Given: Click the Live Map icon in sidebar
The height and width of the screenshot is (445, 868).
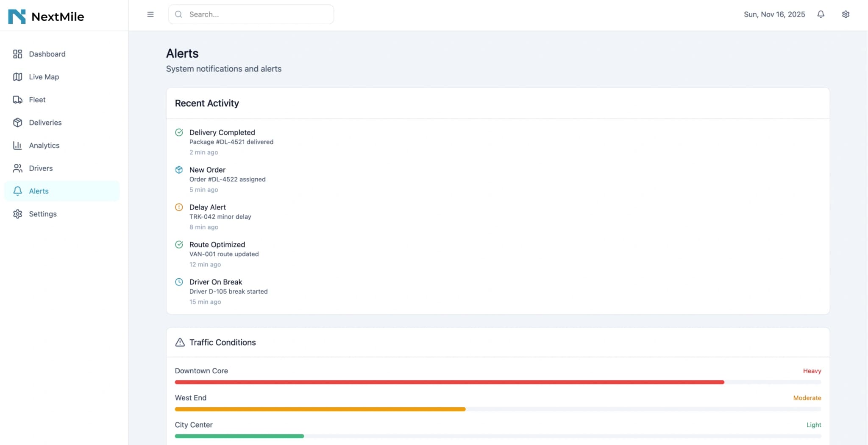Looking at the screenshot, I should tap(17, 77).
